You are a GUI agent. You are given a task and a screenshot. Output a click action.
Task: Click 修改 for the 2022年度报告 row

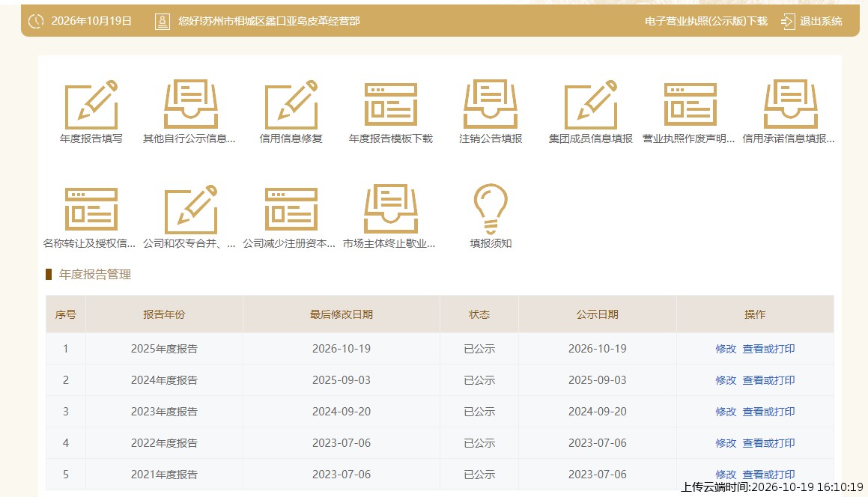point(726,443)
